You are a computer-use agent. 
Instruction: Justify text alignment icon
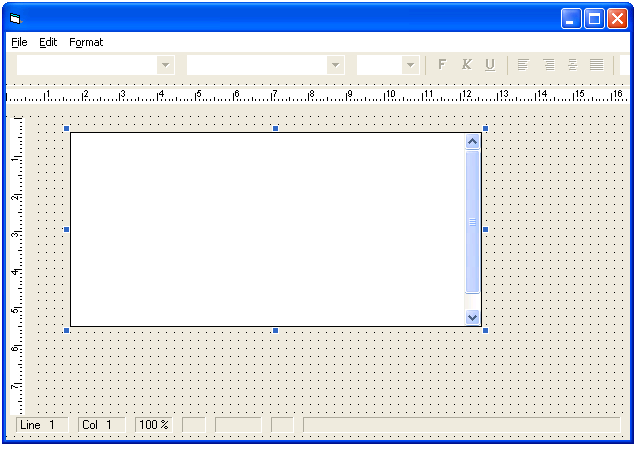597,65
